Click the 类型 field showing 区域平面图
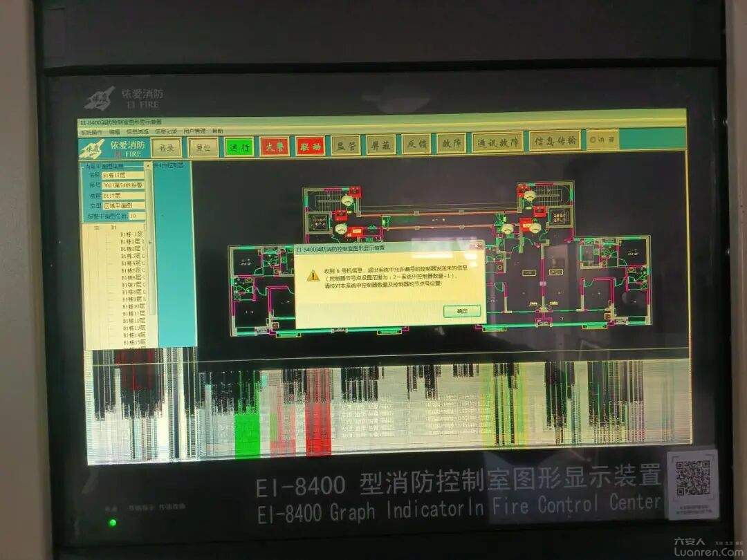Viewport: 747px width, 560px height. 123,206
